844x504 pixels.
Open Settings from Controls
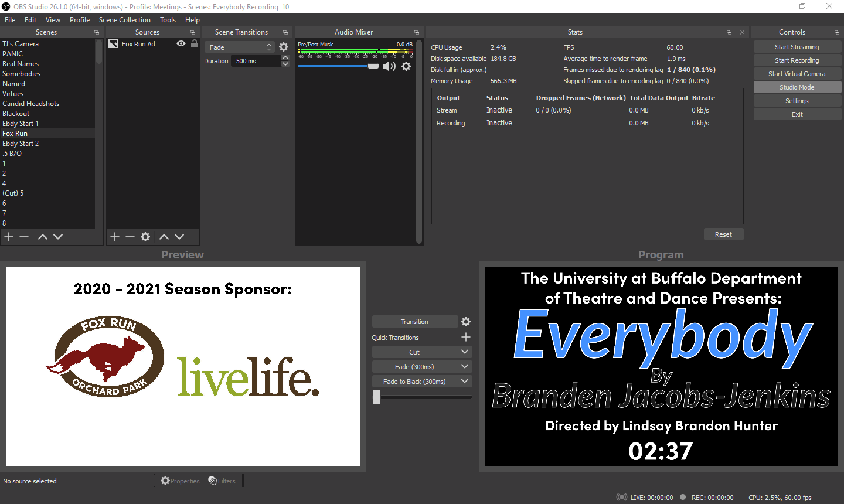click(797, 101)
